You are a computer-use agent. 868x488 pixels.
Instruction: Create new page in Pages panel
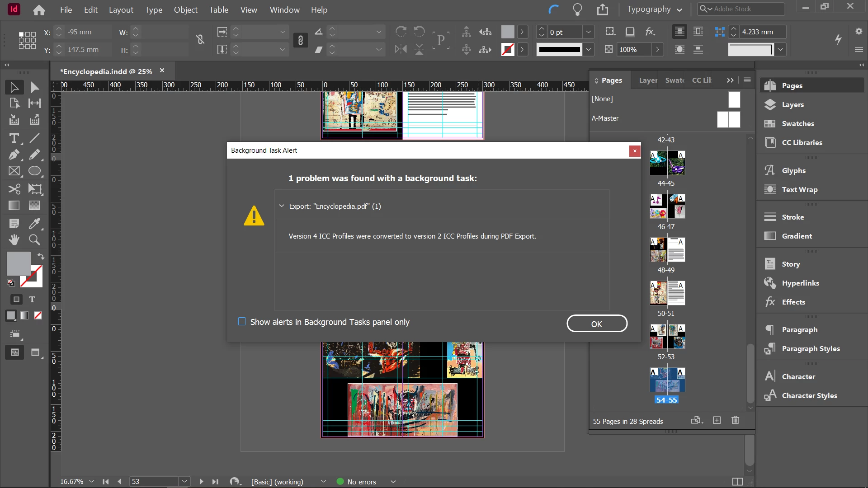[717, 421]
